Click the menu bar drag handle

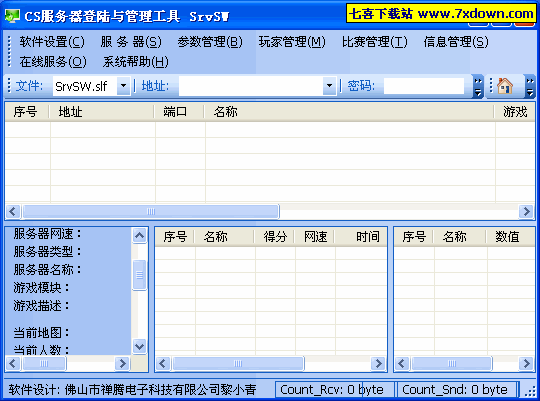[9, 52]
